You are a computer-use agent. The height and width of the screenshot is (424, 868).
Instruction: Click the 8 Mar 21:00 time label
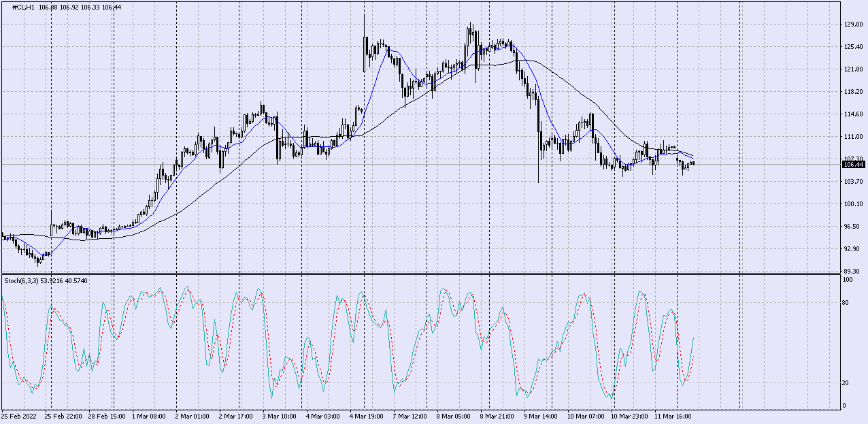[497, 414]
